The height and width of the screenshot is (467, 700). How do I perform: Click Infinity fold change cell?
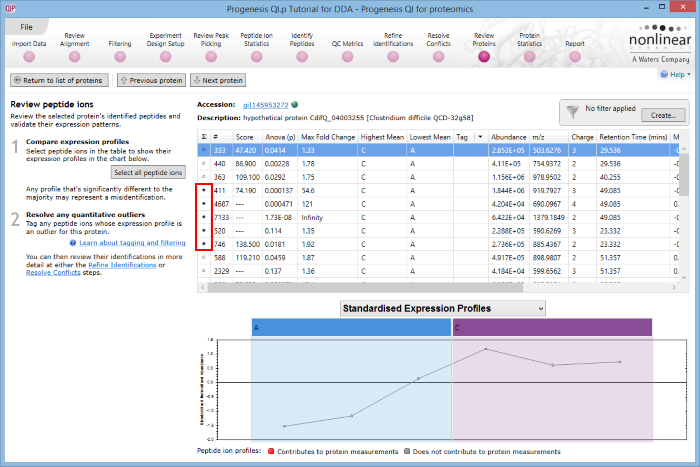click(312, 217)
